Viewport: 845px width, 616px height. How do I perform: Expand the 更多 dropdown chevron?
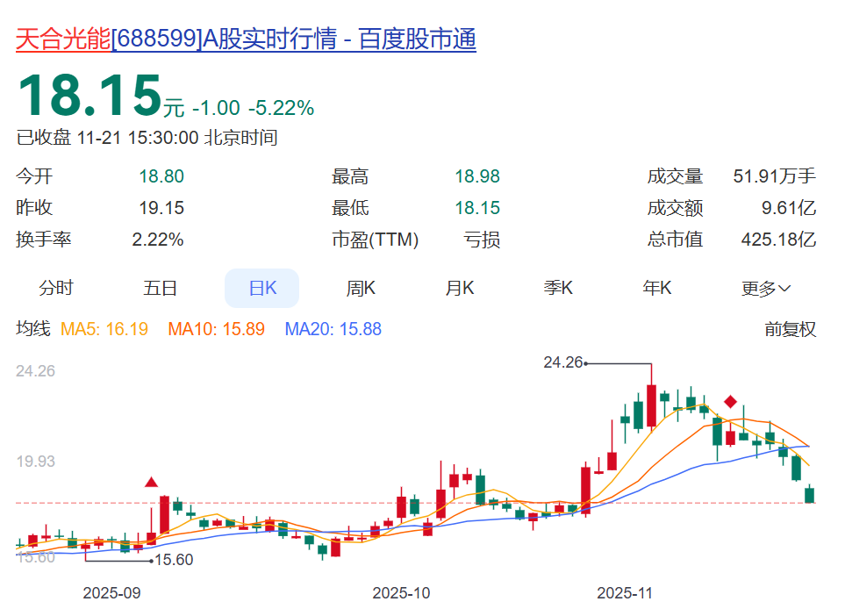point(784,289)
